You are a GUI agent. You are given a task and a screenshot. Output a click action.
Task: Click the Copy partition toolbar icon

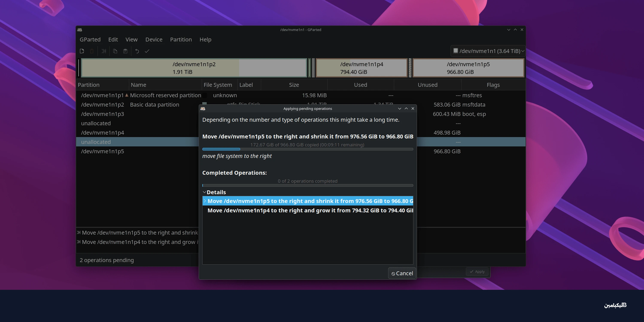pyautogui.click(x=115, y=51)
